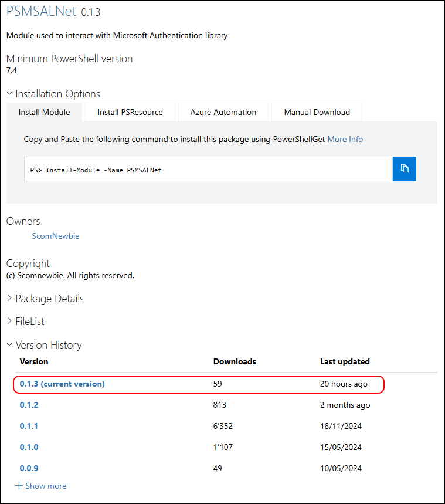Open version 0.1.0 link
445x504 pixels.
[x=29, y=447]
